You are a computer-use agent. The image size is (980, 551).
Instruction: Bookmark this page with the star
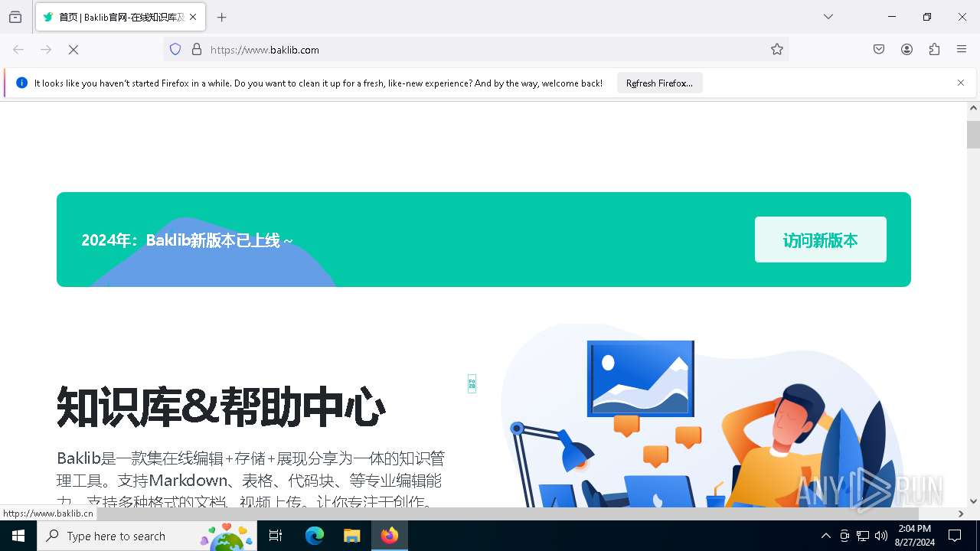(x=777, y=50)
